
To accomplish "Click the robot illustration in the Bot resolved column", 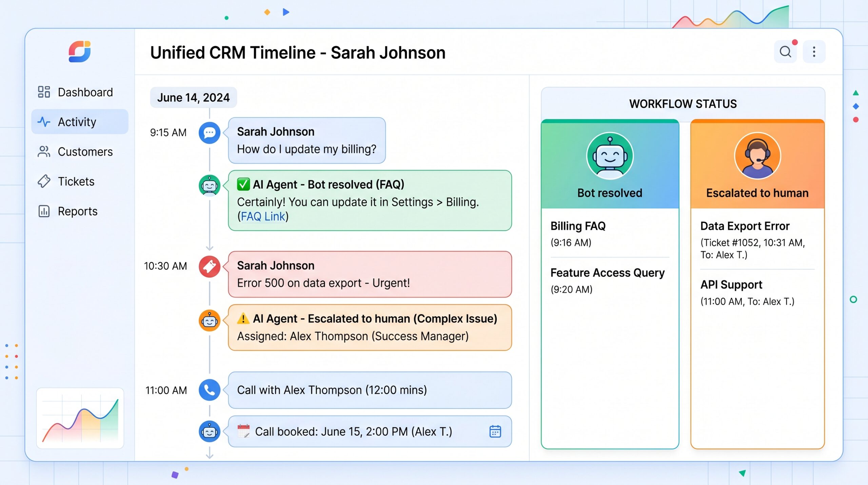I will click(x=610, y=156).
